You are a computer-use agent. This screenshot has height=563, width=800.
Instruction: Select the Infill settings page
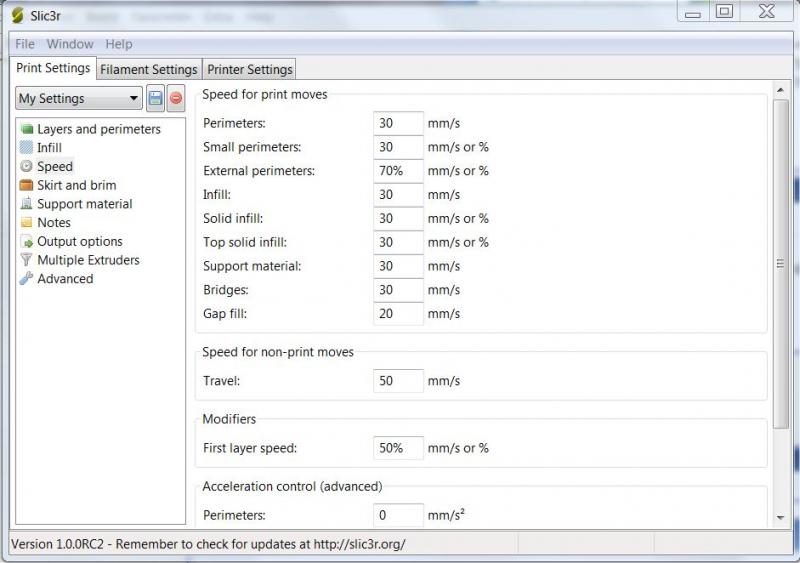[x=49, y=148]
